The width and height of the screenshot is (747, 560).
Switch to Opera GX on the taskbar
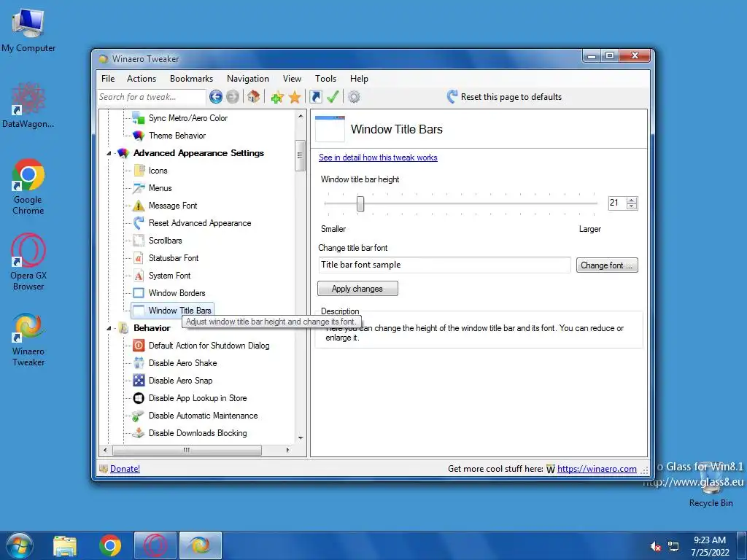155,545
